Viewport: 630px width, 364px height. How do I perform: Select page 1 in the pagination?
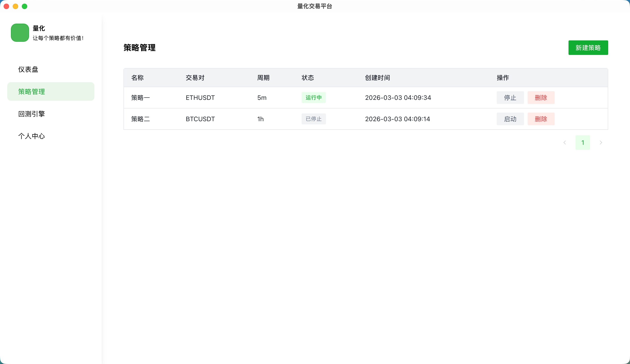coord(583,142)
